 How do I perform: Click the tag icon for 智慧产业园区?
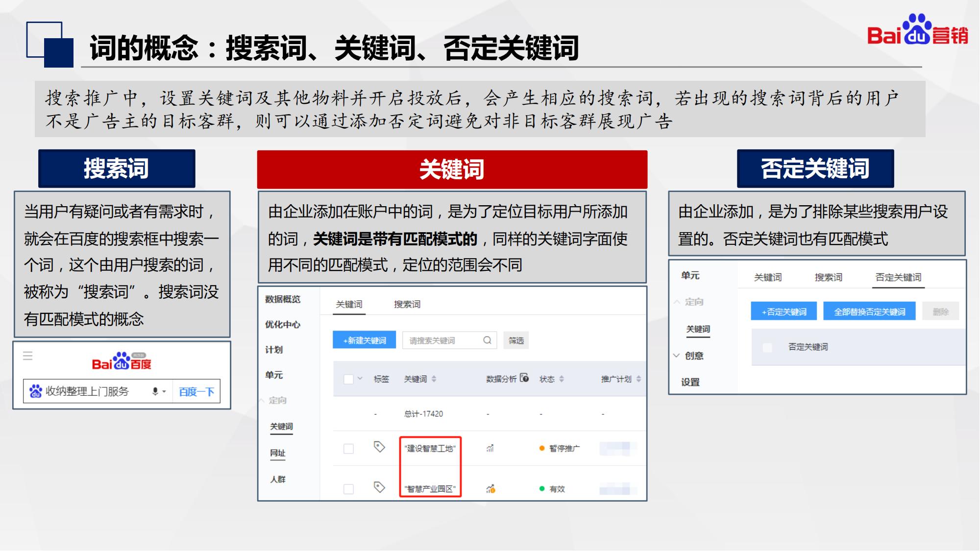(379, 487)
